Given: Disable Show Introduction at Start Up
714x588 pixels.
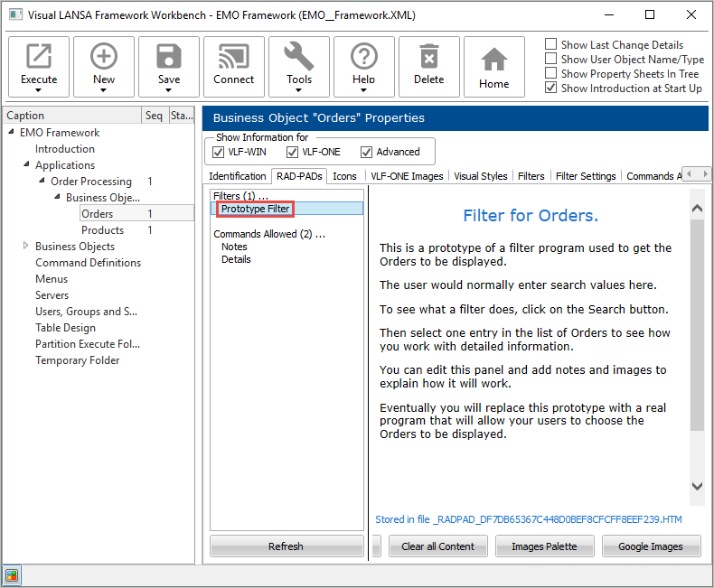Looking at the screenshot, I should point(551,89).
